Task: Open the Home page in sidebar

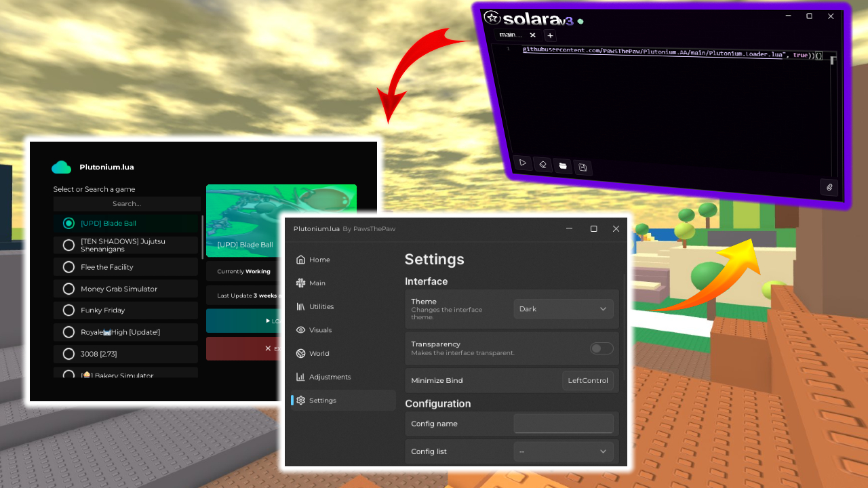Action: click(319, 260)
